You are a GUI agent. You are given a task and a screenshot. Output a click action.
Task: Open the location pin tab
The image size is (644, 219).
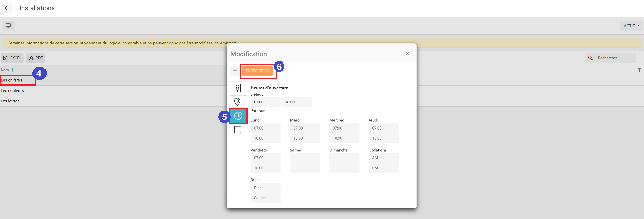[x=237, y=102]
